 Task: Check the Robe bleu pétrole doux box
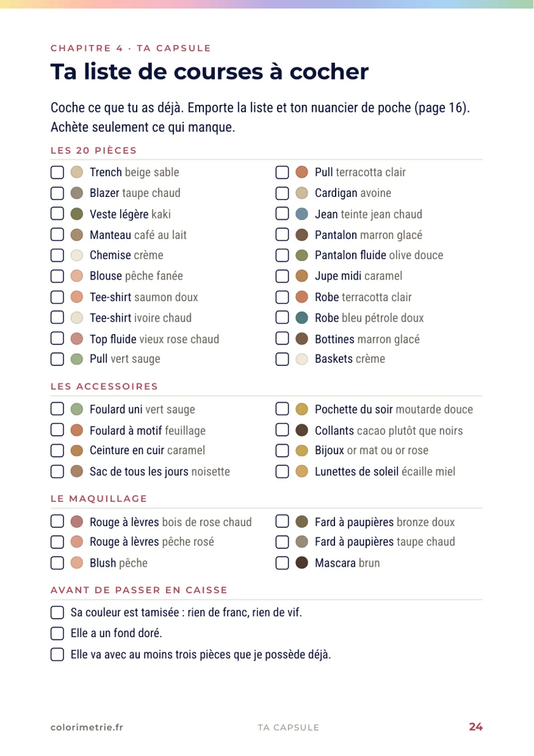(282, 318)
